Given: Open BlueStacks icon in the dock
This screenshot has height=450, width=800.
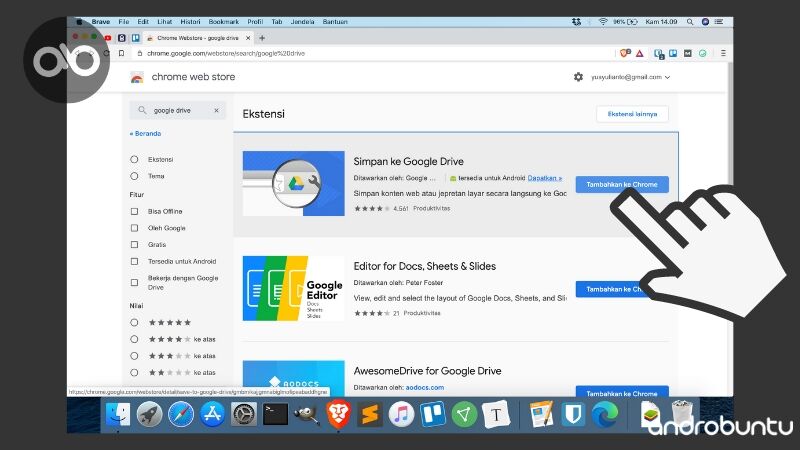Looking at the screenshot, I should pos(651,414).
